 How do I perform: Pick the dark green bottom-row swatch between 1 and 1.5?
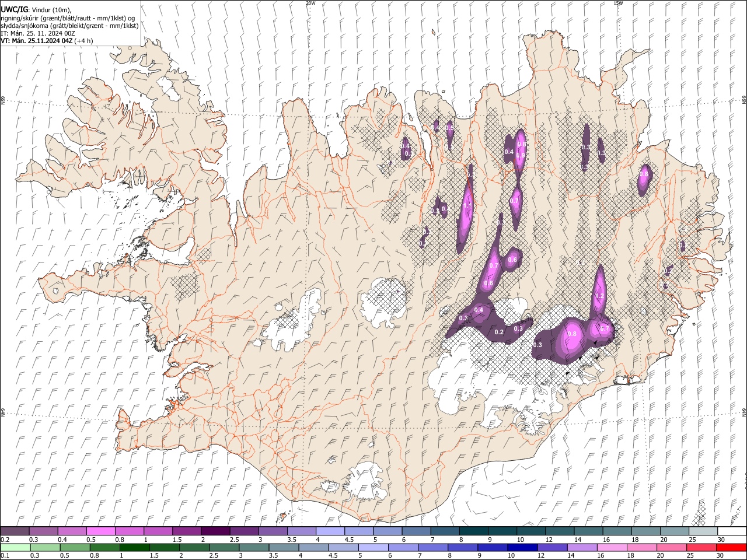click(x=135, y=547)
